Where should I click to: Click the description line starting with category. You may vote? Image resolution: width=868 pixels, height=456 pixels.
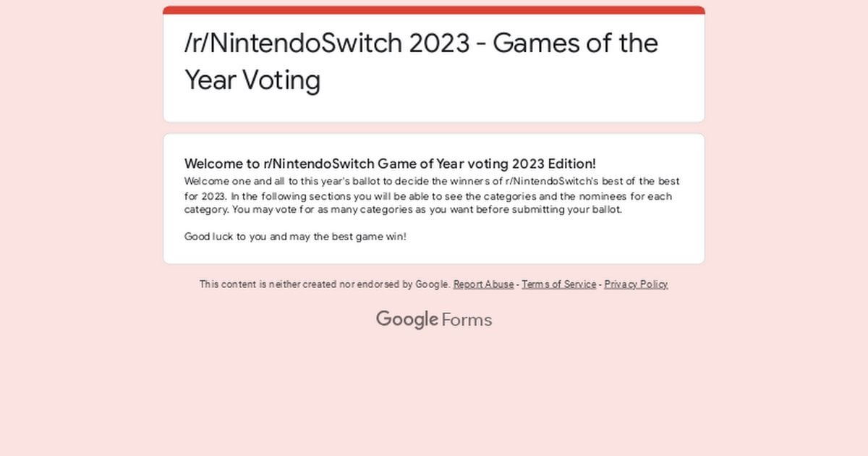click(402, 210)
